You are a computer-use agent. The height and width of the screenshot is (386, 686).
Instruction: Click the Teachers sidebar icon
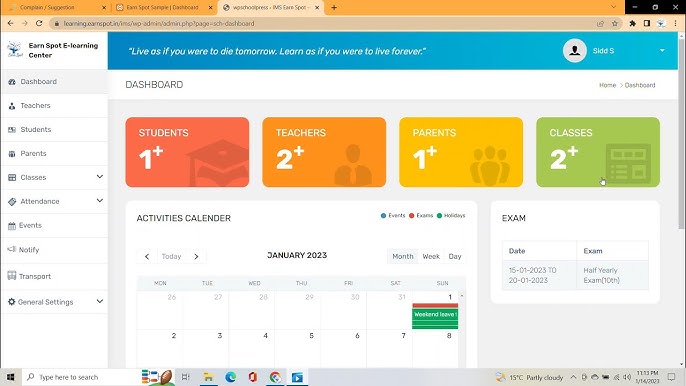coord(12,106)
